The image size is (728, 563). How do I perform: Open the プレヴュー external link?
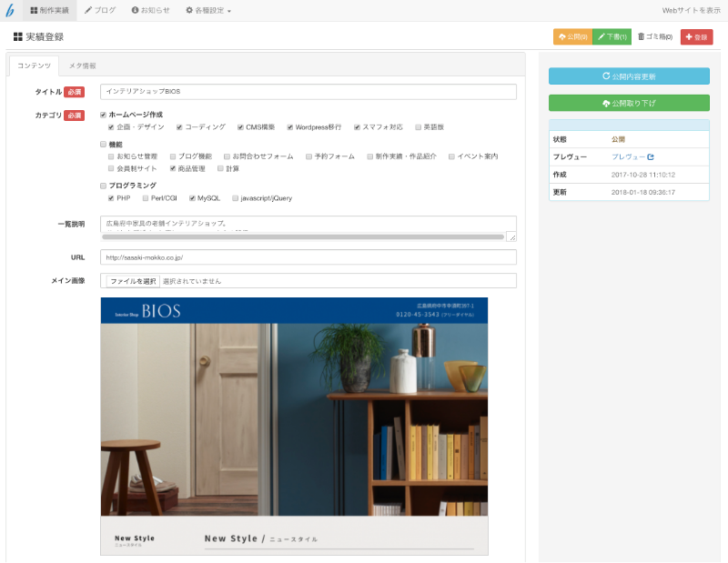click(x=632, y=157)
